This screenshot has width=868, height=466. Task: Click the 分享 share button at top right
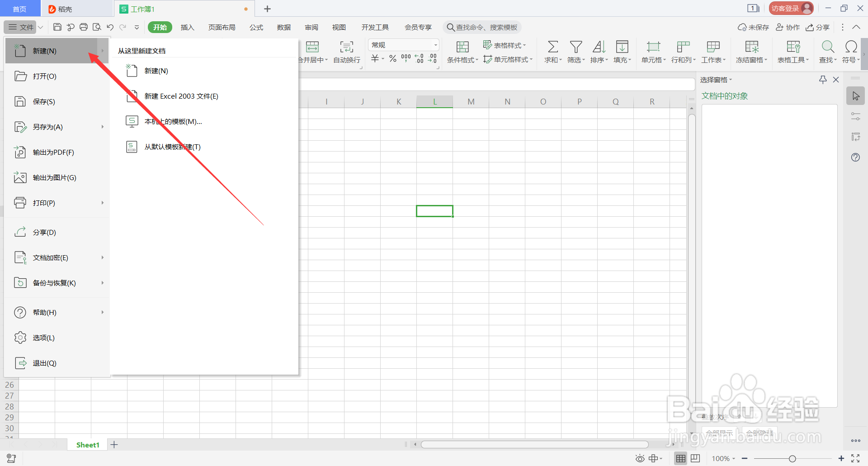[817, 27]
